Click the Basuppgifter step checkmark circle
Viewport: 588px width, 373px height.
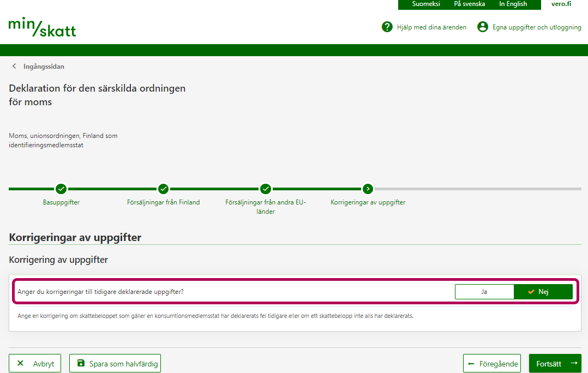(61, 189)
